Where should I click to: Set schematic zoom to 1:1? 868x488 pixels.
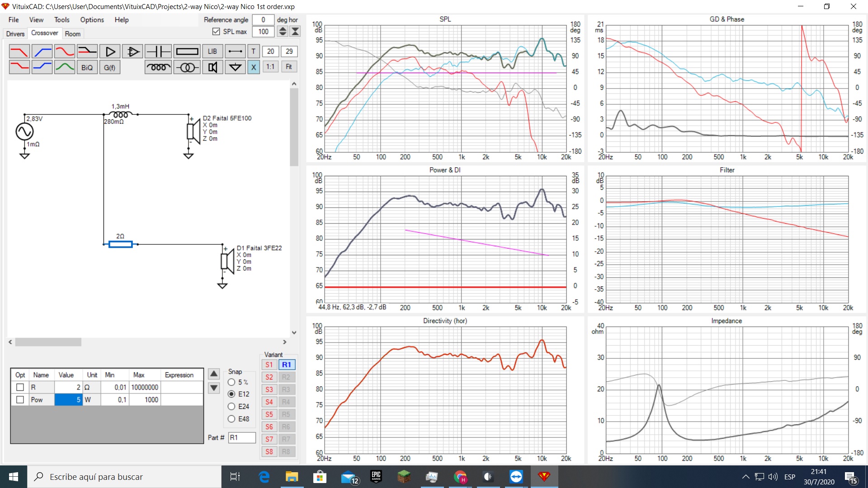270,67
